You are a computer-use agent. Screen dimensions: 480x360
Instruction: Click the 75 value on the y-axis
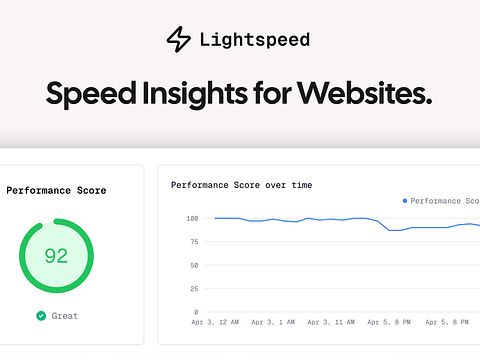[x=194, y=242]
